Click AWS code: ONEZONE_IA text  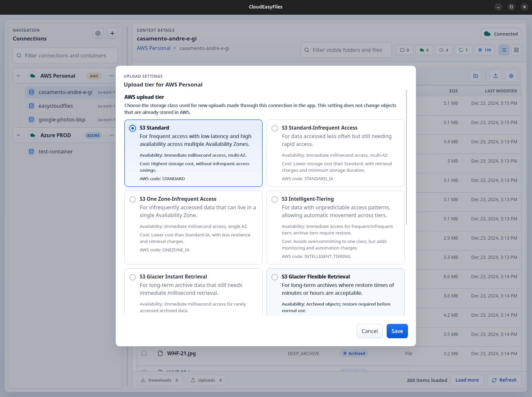[x=165, y=250]
